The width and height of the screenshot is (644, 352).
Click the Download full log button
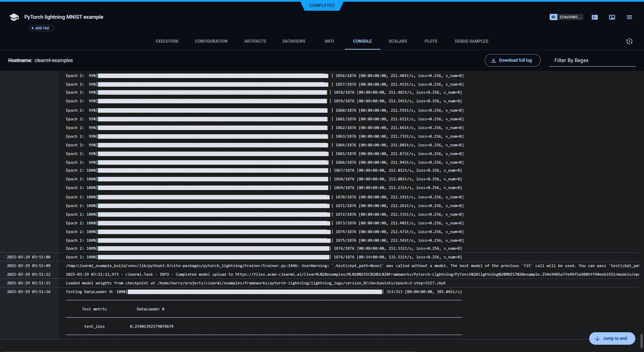coord(512,60)
